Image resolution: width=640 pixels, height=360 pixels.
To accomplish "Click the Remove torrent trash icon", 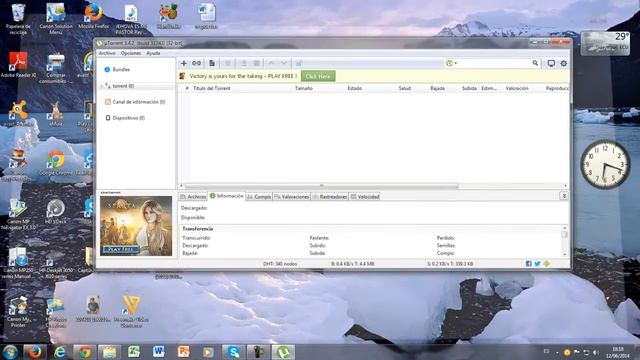I will click(x=228, y=63).
